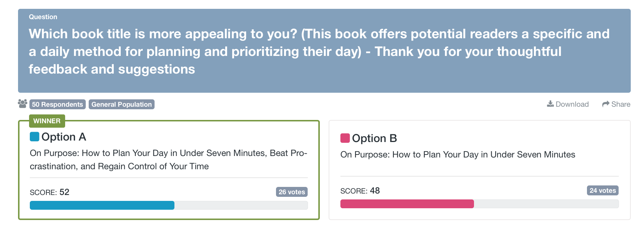Click the 50 Respondents badge

(x=57, y=104)
